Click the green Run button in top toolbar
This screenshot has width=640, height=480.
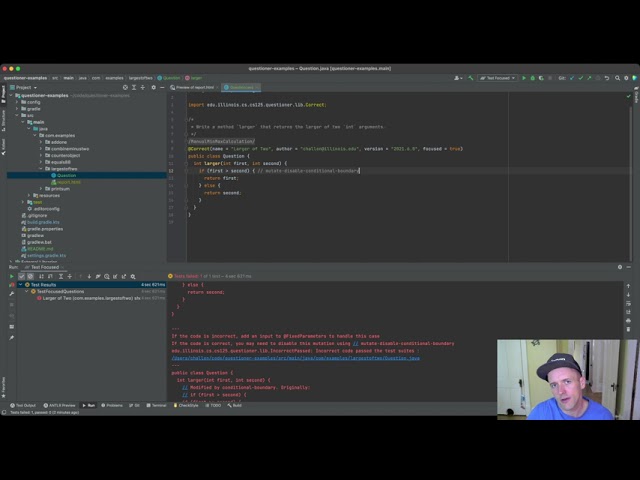click(x=524, y=78)
